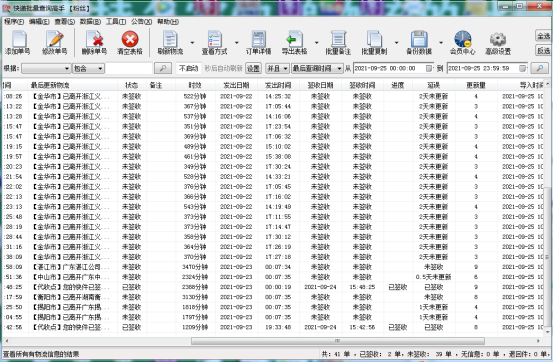
Task: Click the 批量复制 batch copy icon
Action: point(374,42)
